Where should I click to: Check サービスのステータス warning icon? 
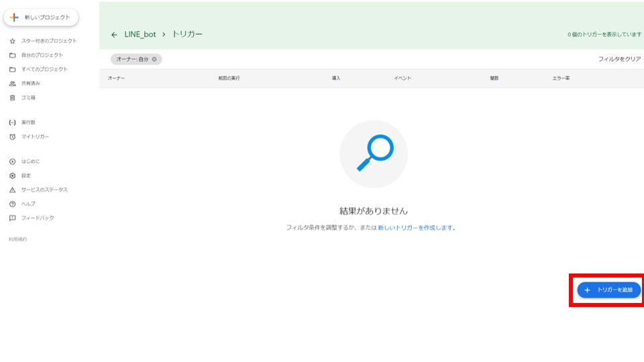pos(13,190)
